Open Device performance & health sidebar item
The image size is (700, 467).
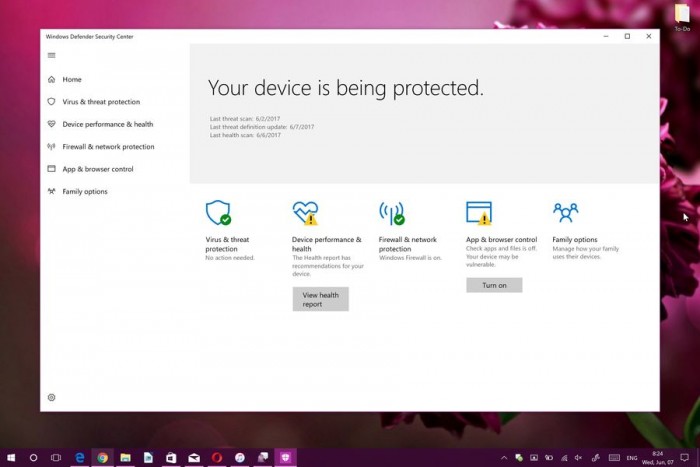108,124
